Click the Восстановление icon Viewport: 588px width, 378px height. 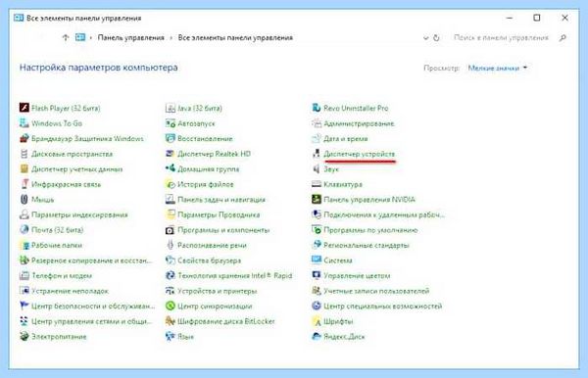pyautogui.click(x=171, y=139)
